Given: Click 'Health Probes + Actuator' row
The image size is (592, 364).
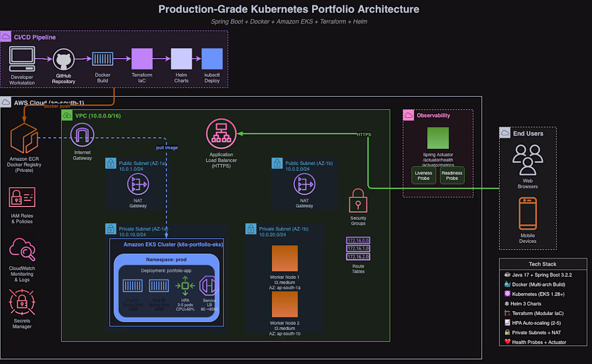Looking at the screenshot, I should 542,342.
